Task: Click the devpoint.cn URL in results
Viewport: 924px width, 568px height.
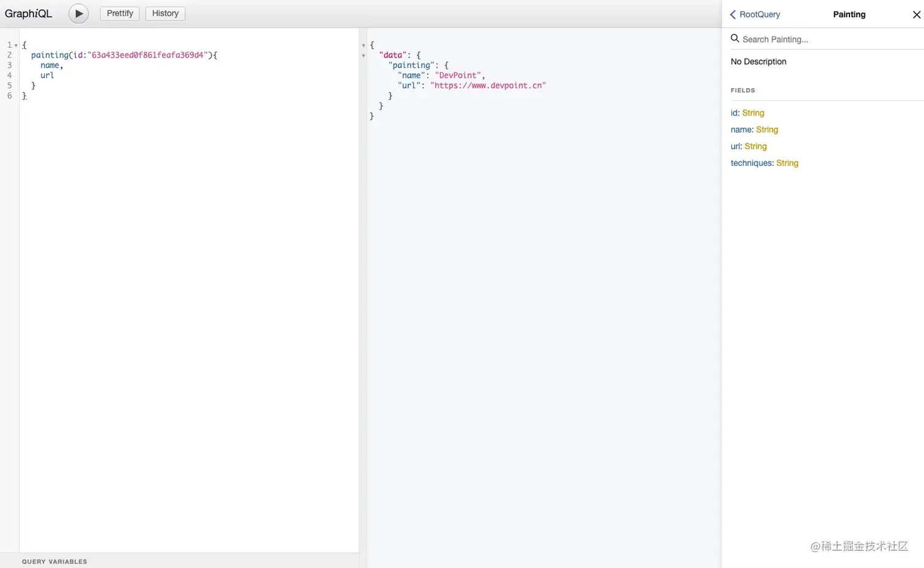Action: point(488,86)
